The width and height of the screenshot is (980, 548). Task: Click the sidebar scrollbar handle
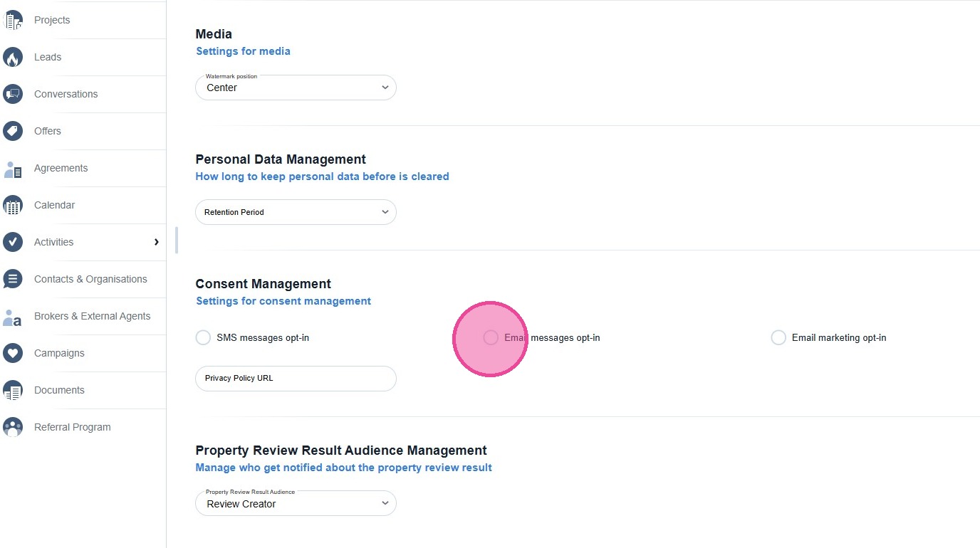click(x=176, y=240)
